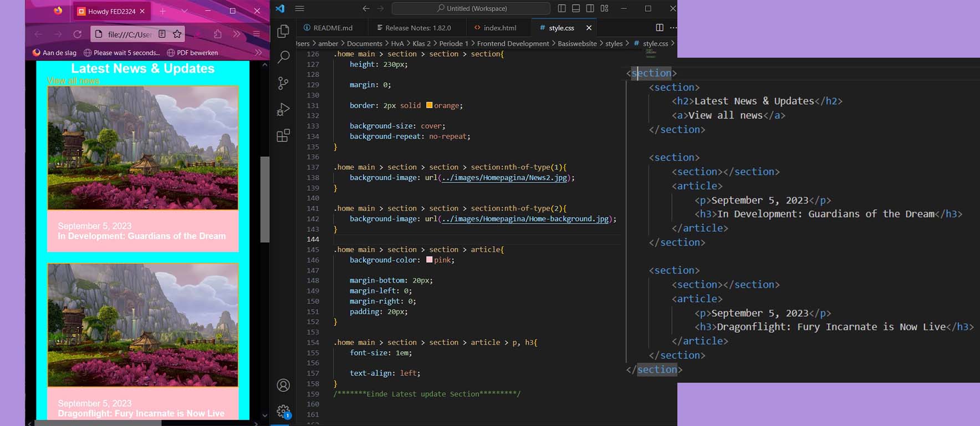This screenshot has width=980, height=426.
Task: Bookmark page with the star icon
Action: [177, 34]
